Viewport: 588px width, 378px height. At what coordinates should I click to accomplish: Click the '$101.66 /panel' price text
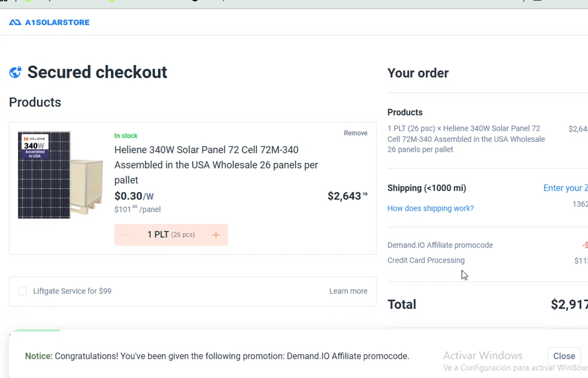[x=138, y=209]
